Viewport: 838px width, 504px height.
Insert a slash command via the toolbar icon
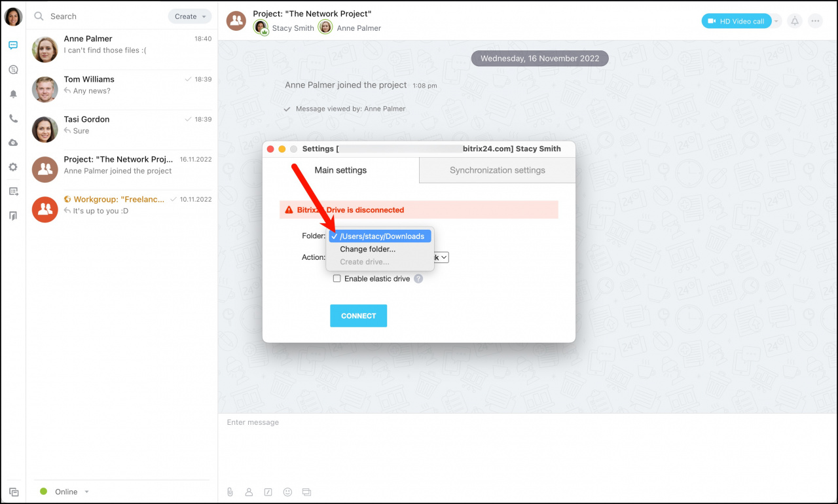click(268, 492)
